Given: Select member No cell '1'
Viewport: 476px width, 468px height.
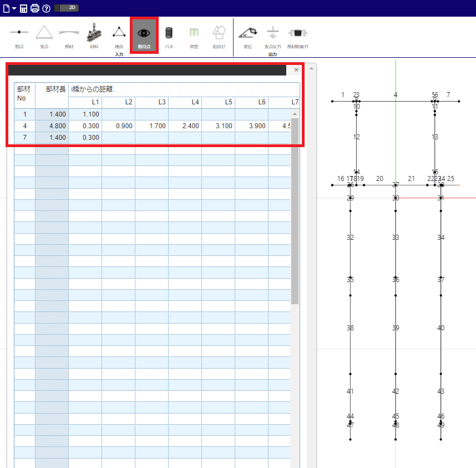Looking at the screenshot, I should pos(24,114).
